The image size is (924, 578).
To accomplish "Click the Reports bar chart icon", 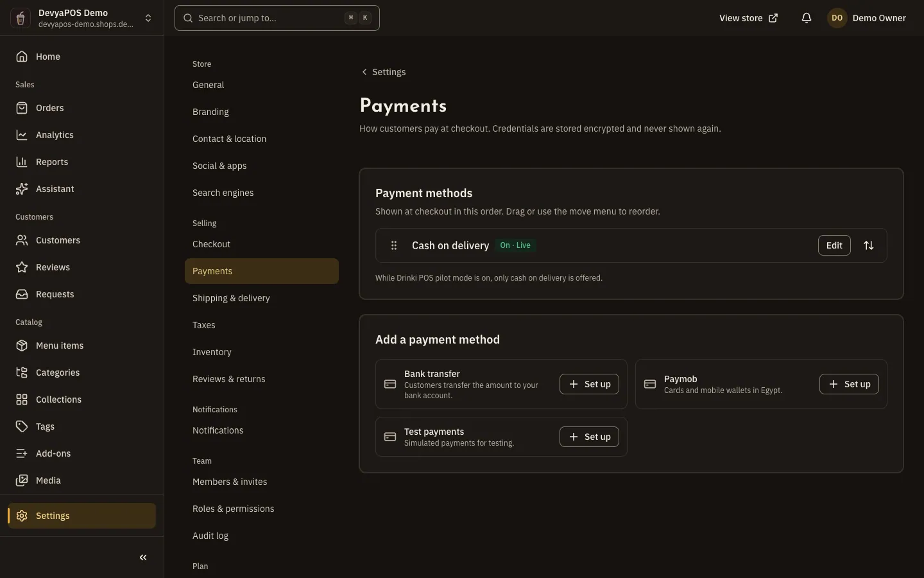I will coord(22,162).
